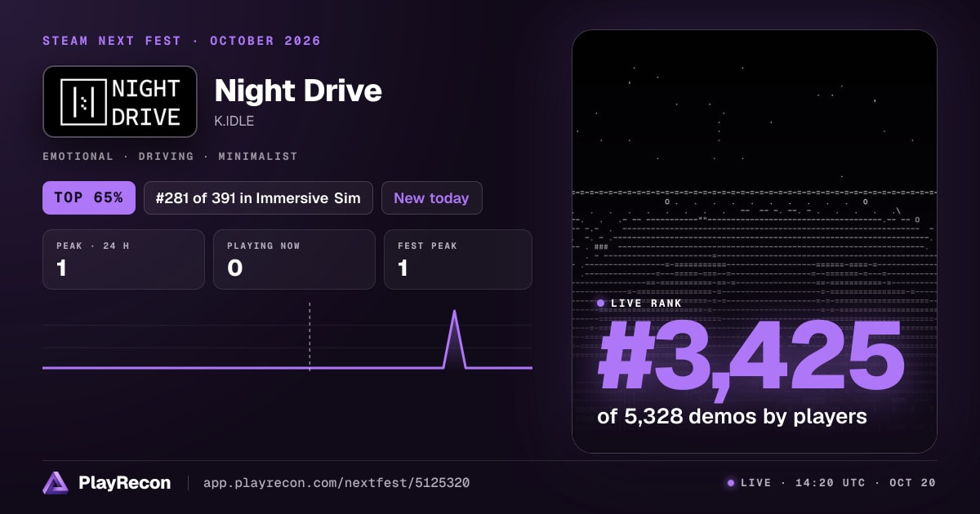Click the K.IDLE developer name

click(236, 121)
